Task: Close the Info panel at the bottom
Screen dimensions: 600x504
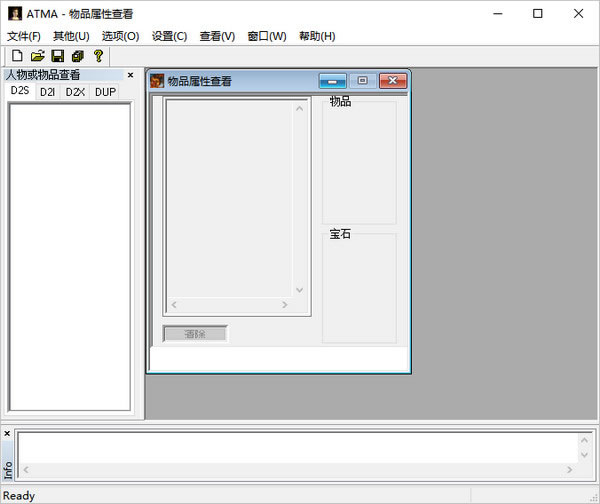Action: (x=7, y=434)
